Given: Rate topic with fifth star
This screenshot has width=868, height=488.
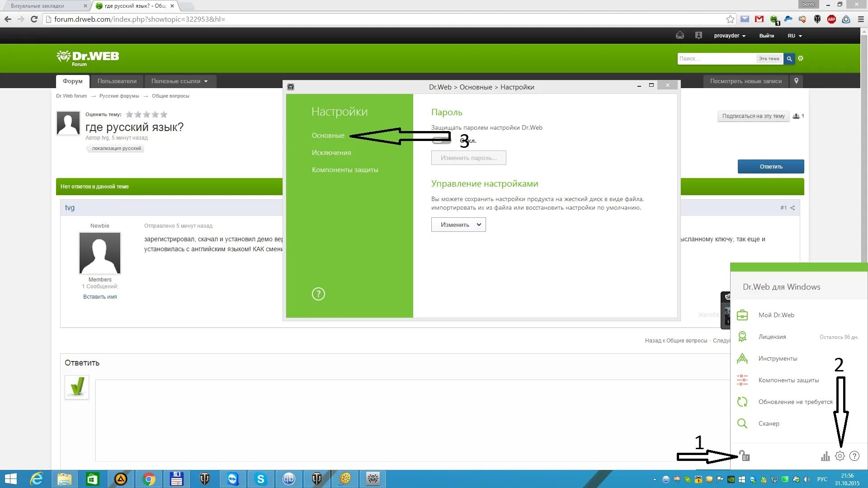Looking at the screenshot, I should point(164,114).
